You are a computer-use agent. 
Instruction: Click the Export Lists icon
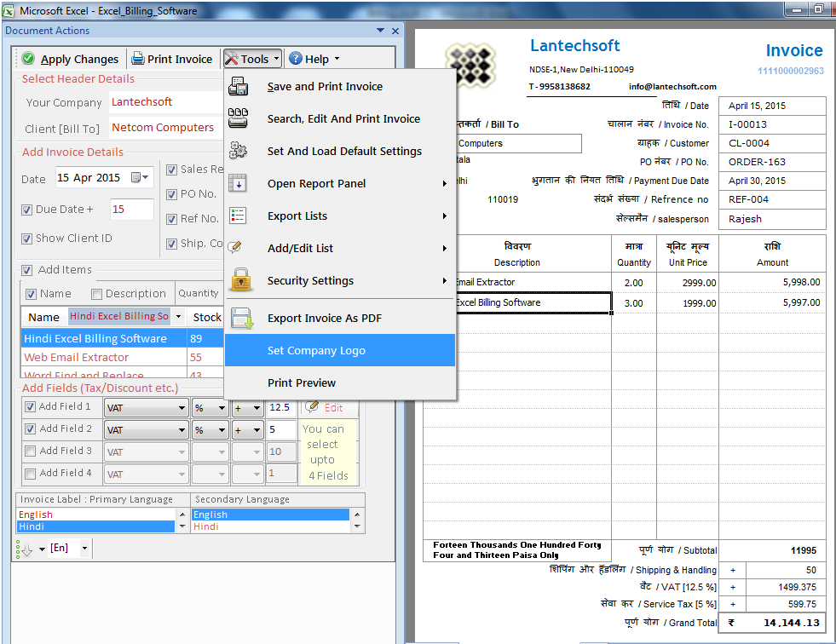[237, 216]
